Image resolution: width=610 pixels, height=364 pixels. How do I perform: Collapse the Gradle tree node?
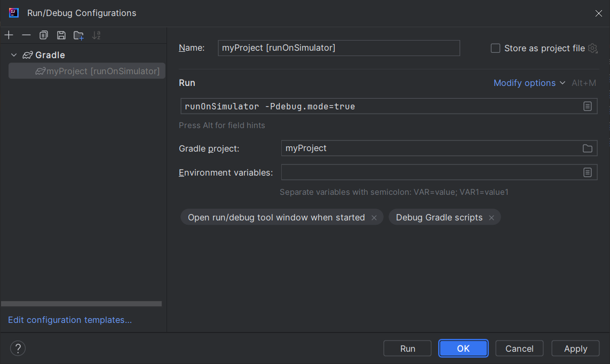(x=14, y=55)
